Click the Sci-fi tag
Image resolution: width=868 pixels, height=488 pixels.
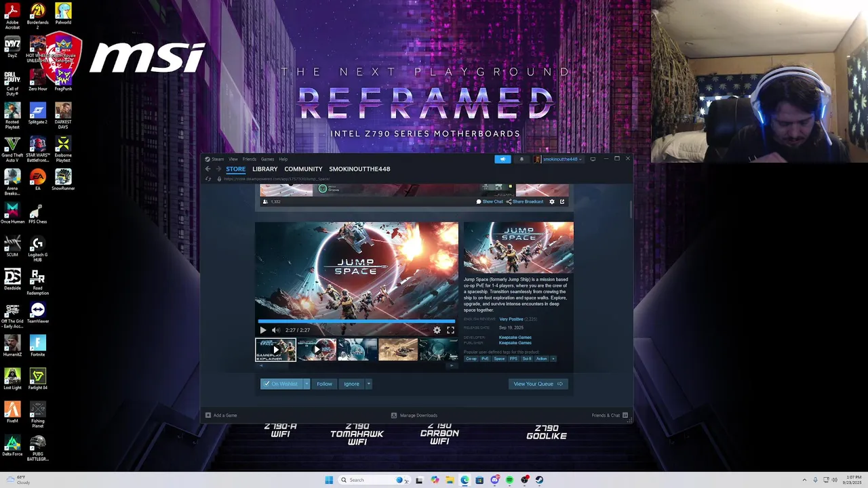click(x=527, y=359)
